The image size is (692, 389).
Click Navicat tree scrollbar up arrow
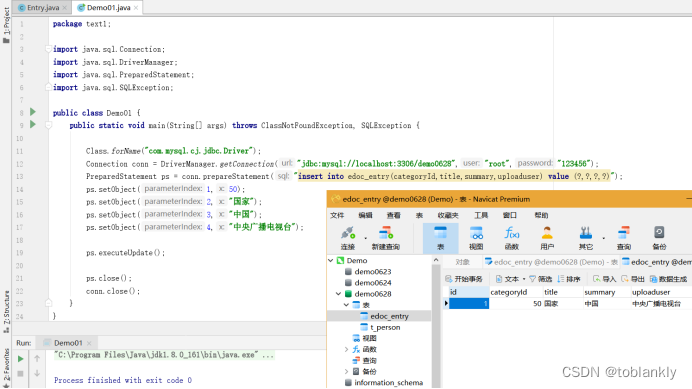tap(436, 260)
